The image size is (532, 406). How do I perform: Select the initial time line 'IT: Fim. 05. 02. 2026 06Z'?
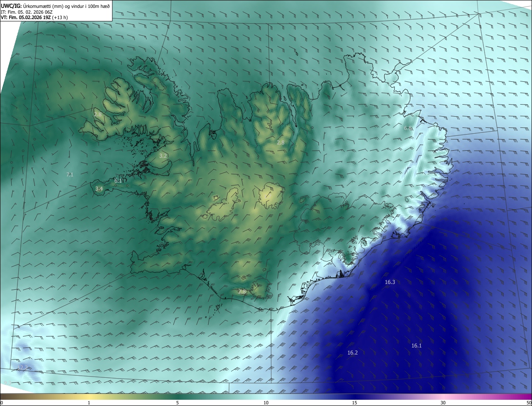point(26,12)
